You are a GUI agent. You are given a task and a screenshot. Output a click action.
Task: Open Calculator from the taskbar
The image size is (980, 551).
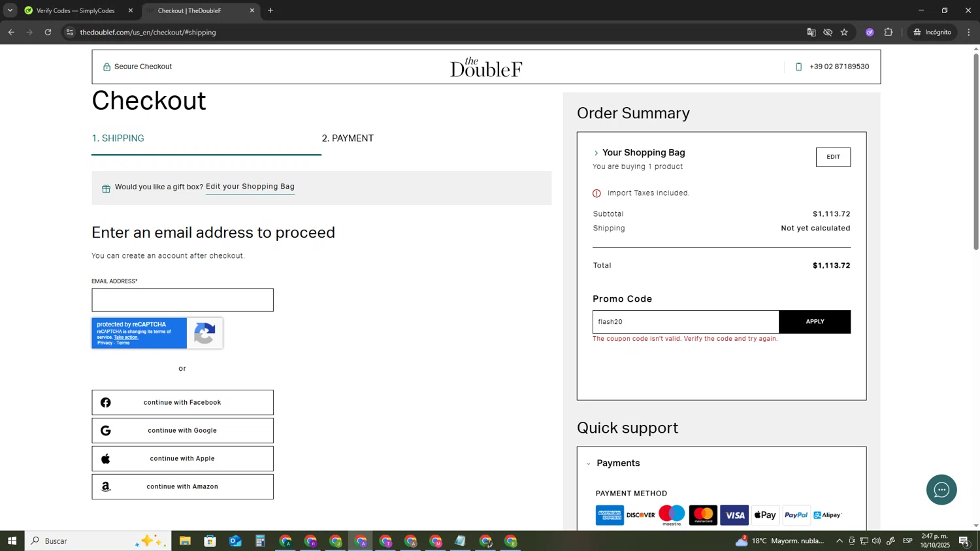260,541
